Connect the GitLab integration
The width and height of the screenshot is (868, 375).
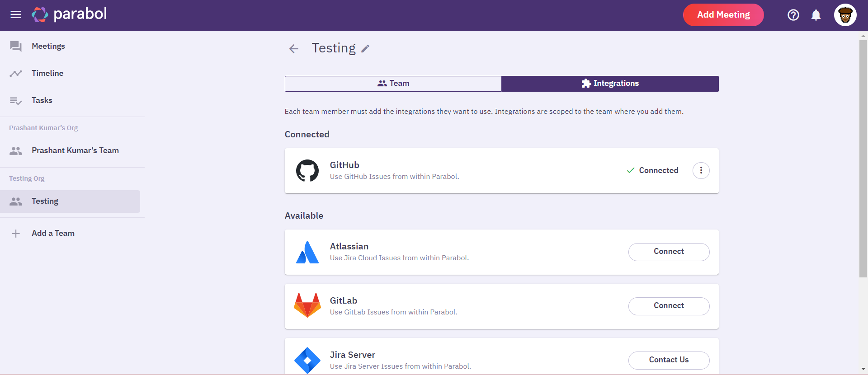669,306
